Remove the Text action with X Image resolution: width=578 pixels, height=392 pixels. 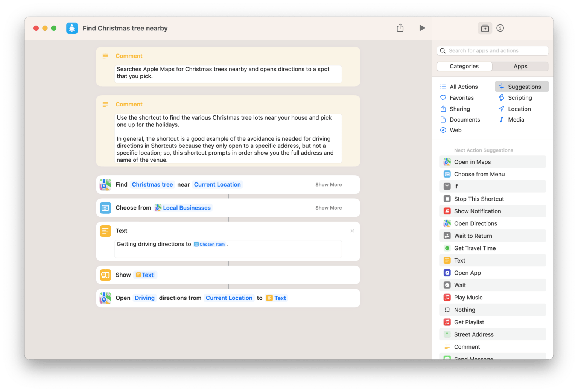[352, 231]
